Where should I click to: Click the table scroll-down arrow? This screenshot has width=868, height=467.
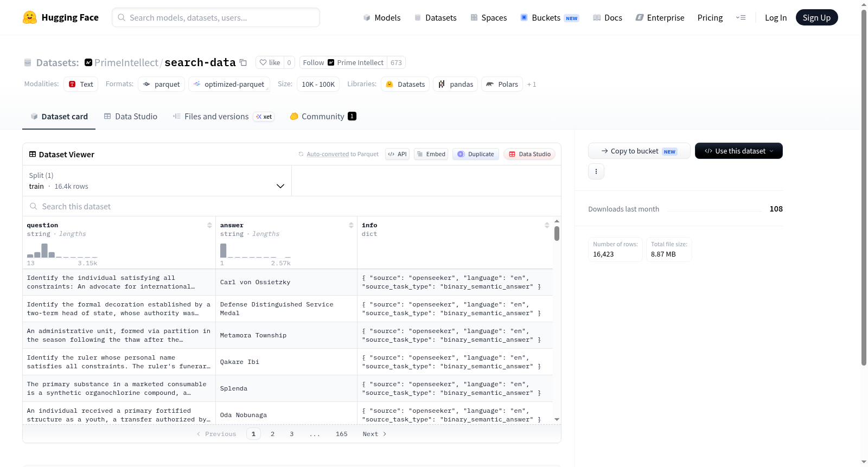pyautogui.click(x=557, y=419)
